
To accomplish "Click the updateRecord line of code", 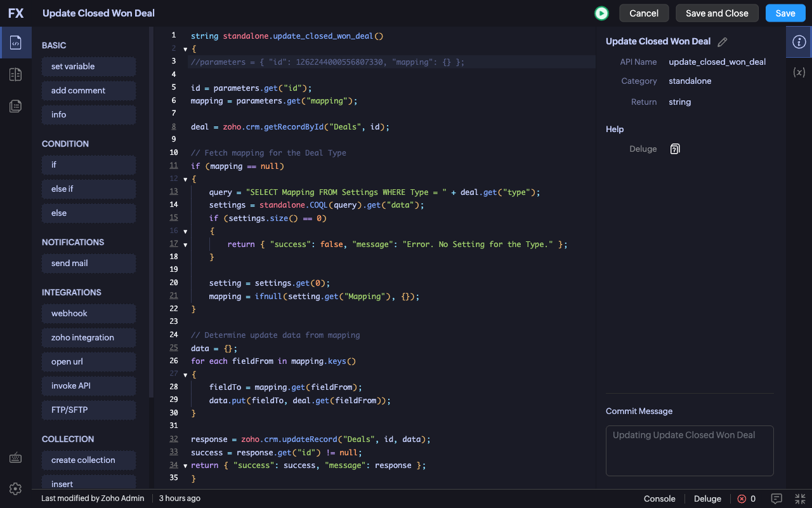I will coord(311,439).
